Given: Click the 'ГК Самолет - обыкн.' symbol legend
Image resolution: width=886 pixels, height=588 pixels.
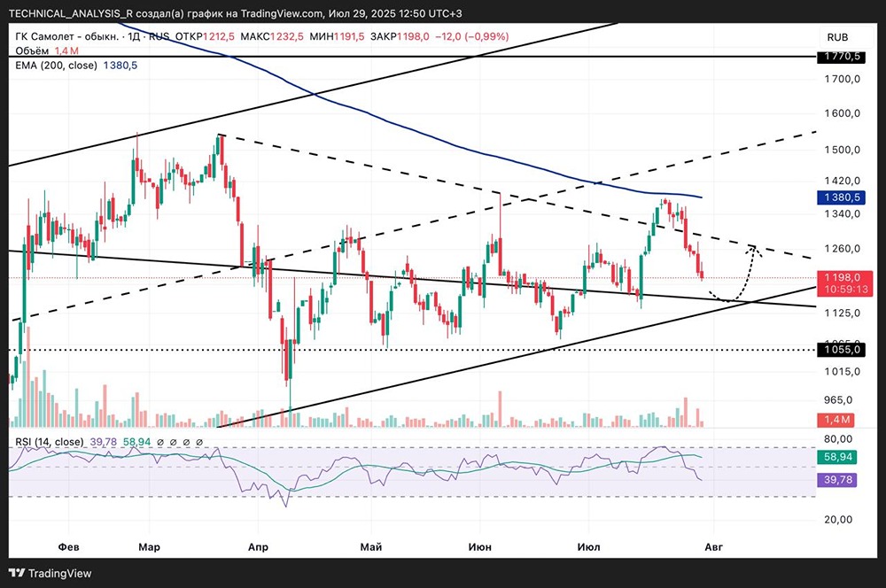Looking at the screenshot, I should click(66, 36).
